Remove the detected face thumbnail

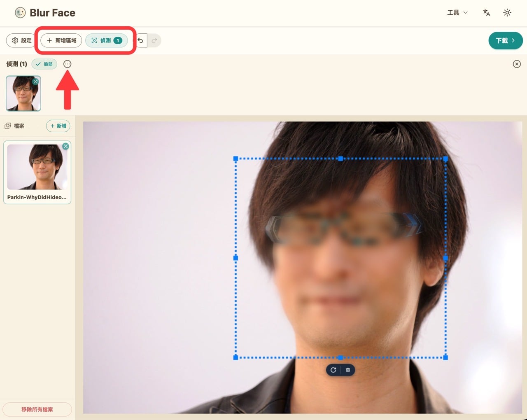(35, 82)
